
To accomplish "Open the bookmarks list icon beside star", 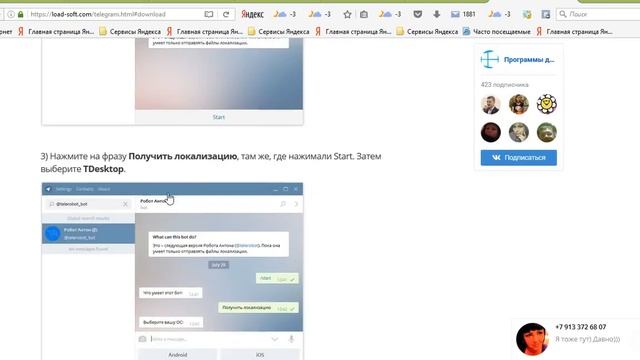I will (364, 14).
